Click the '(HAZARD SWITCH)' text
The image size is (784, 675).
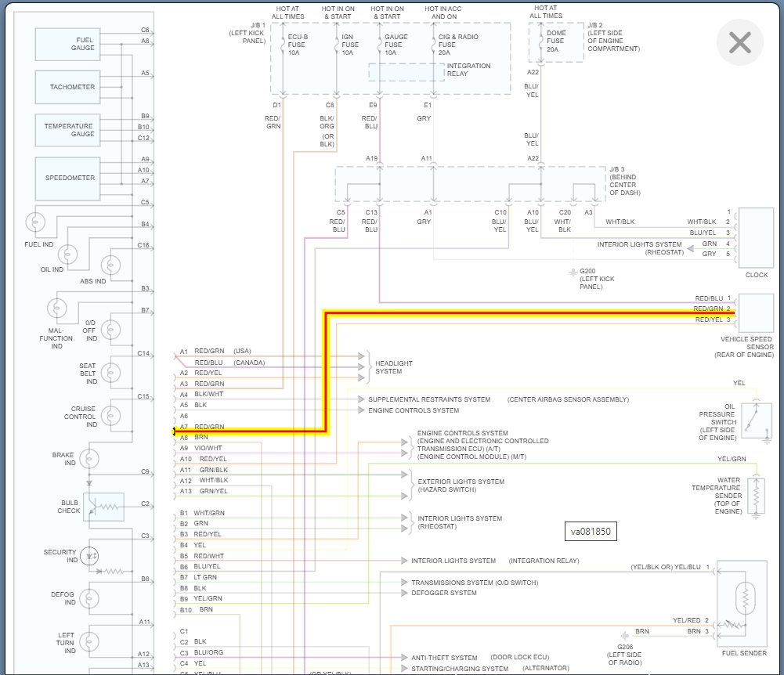point(447,489)
